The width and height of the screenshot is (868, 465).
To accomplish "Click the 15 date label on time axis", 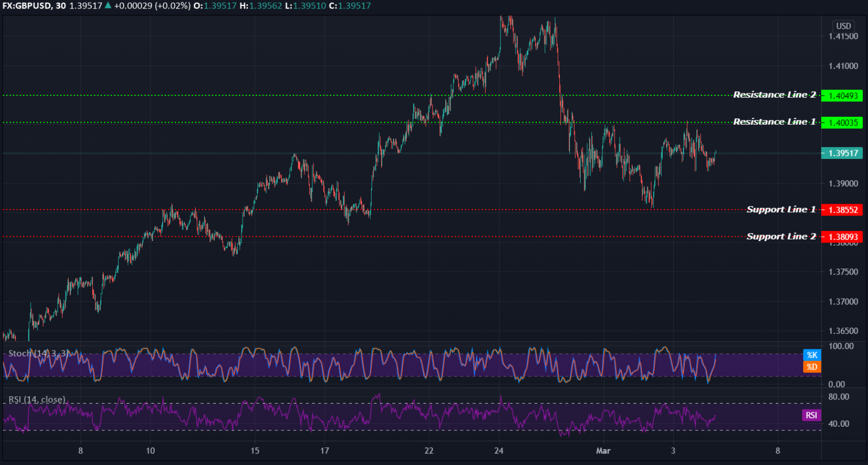I will (x=255, y=451).
